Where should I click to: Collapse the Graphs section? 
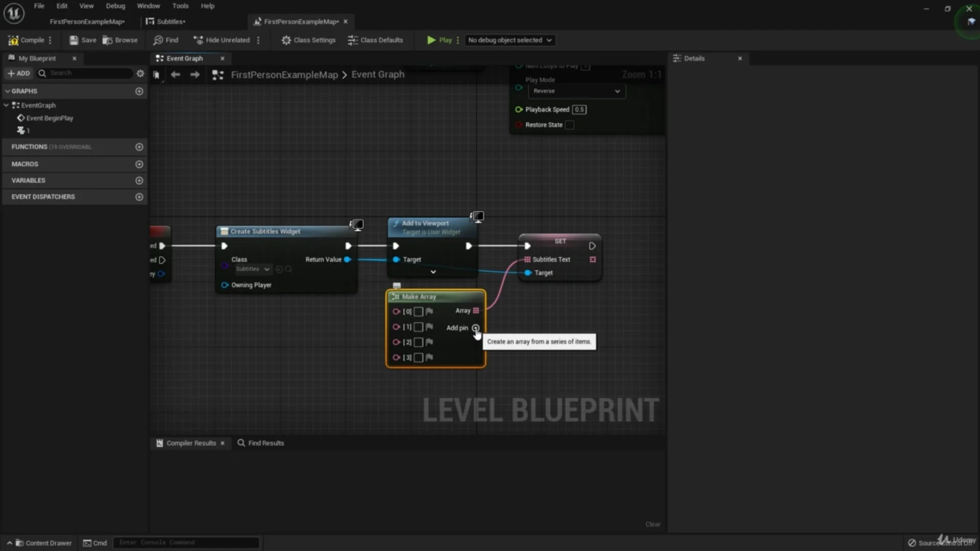tap(7, 91)
